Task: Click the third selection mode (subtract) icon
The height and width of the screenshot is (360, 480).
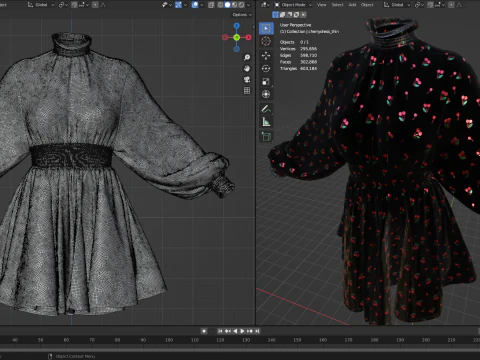Action: pyautogui.click(x=289, y=15)
